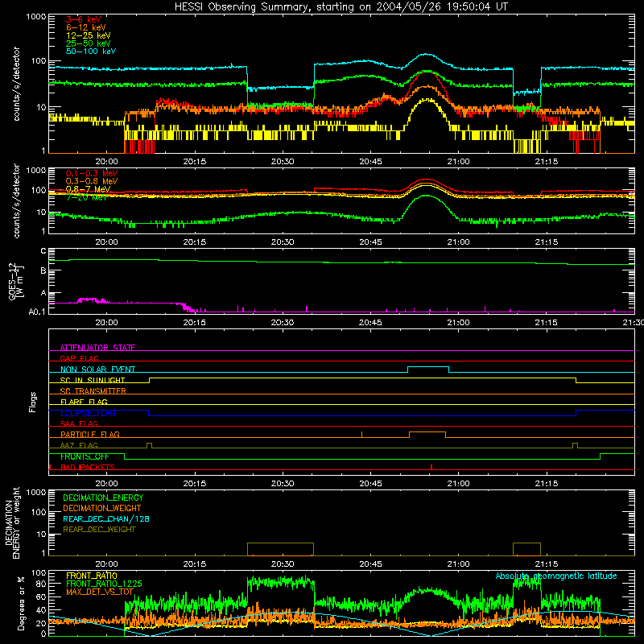Click the SC_TRANSMITTER flag label

[x=93, y=391]
